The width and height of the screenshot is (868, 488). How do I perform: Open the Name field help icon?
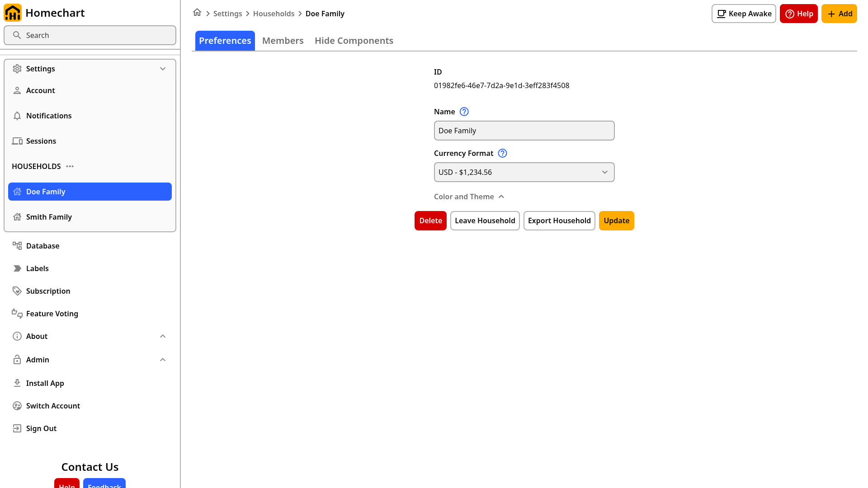click(464, 112)
